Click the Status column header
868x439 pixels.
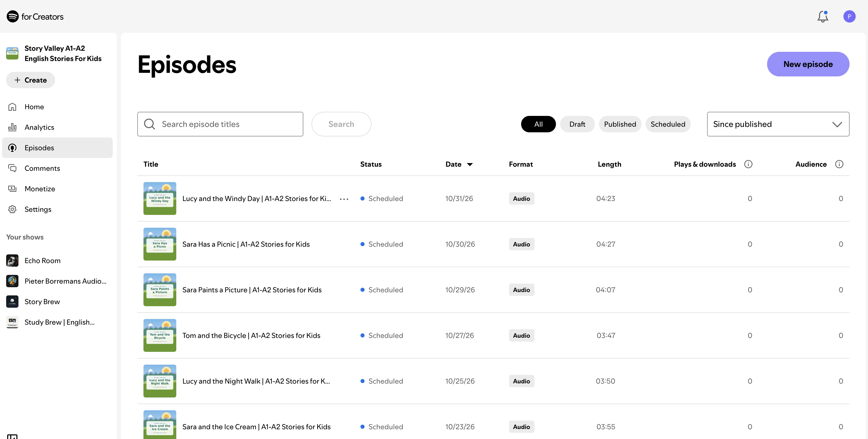pos(371,164)
